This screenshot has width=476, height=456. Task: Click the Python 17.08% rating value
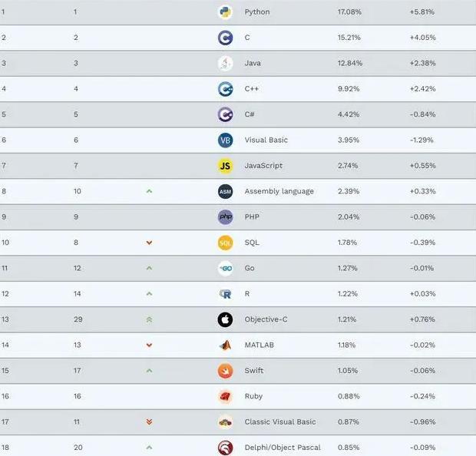point(349,12)
